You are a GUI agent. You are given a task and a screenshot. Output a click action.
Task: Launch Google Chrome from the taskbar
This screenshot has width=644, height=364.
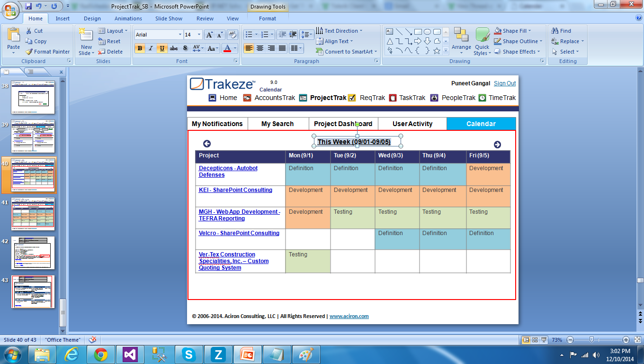[100, 355]
